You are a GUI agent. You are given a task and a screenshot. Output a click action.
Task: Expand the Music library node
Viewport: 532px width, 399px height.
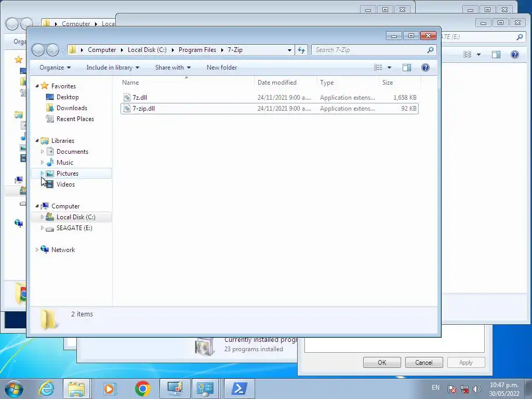pyautogui.click(x=42, y=163)
